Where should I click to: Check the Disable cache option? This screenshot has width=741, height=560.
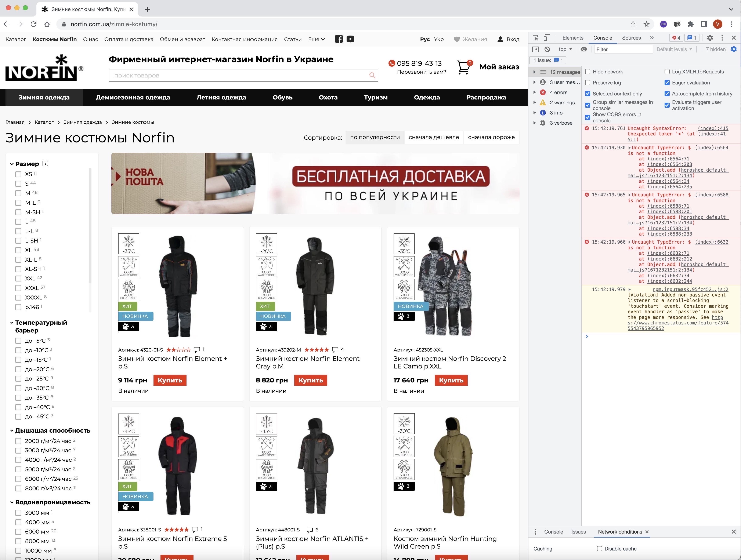[600, 549]
